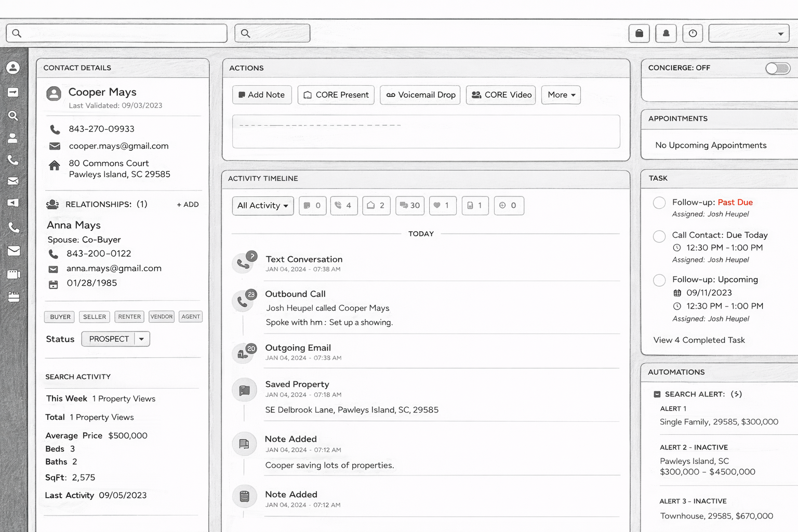Click email address cooper.mays@gmail.com
Viewport: 798px width, 532px height.
[x=119, y=146]
